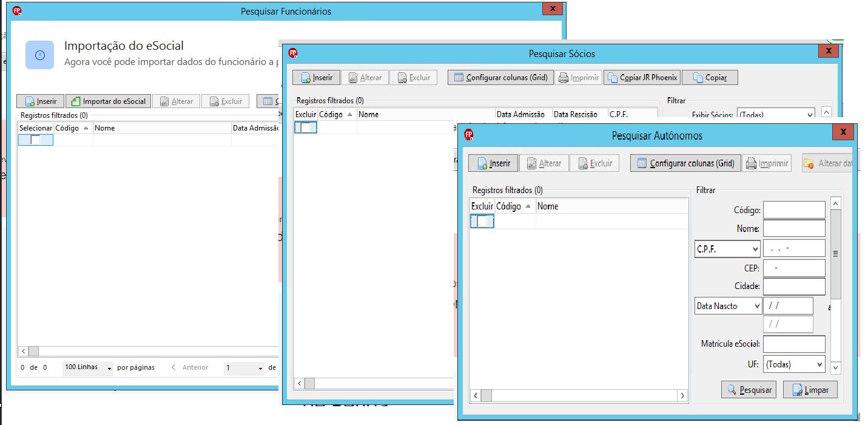The width and height of the screenshot is (868, 425).
Task: Click Data Rescisão header in Sócios grid
Action: click(x=580, y=114)
